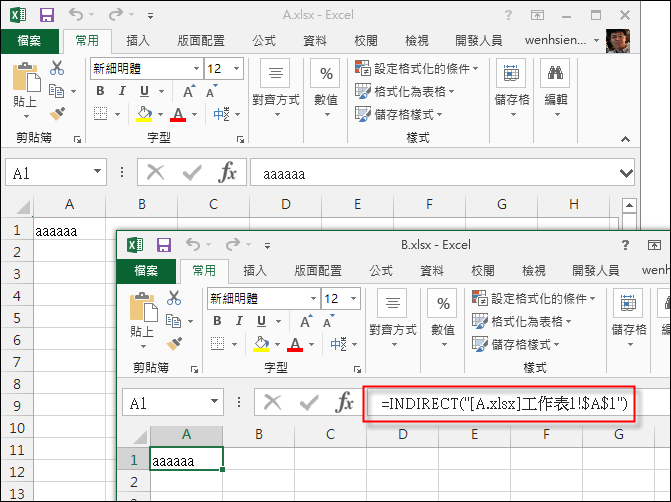Click the INDIRECT formula in B.xlsx formula bar
This screenshot has width=671, height=502.
coord(504,403)
